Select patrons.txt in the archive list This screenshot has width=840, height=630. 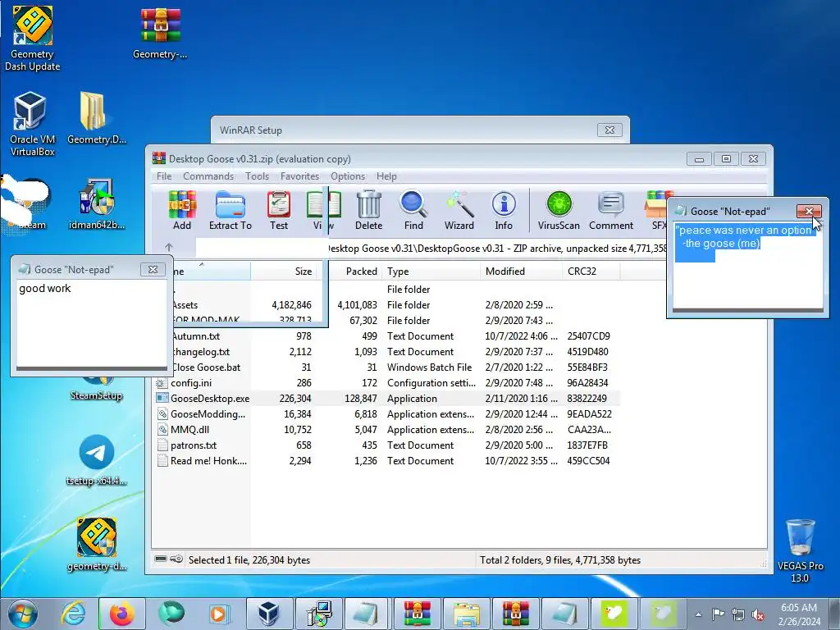coord(388,445)
